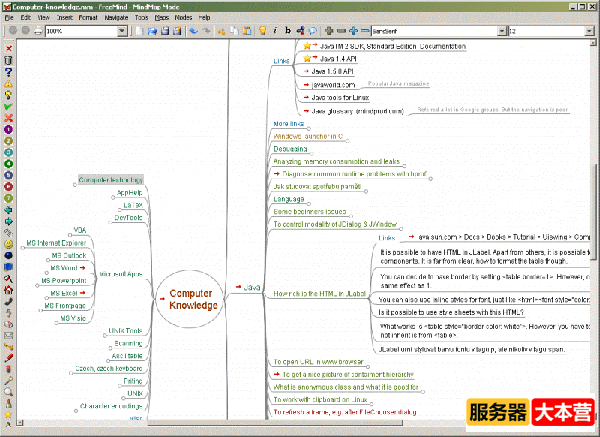The image size is (600, 437).
Task: Open the Java 1.4 API link node
Action: [338, 59]
